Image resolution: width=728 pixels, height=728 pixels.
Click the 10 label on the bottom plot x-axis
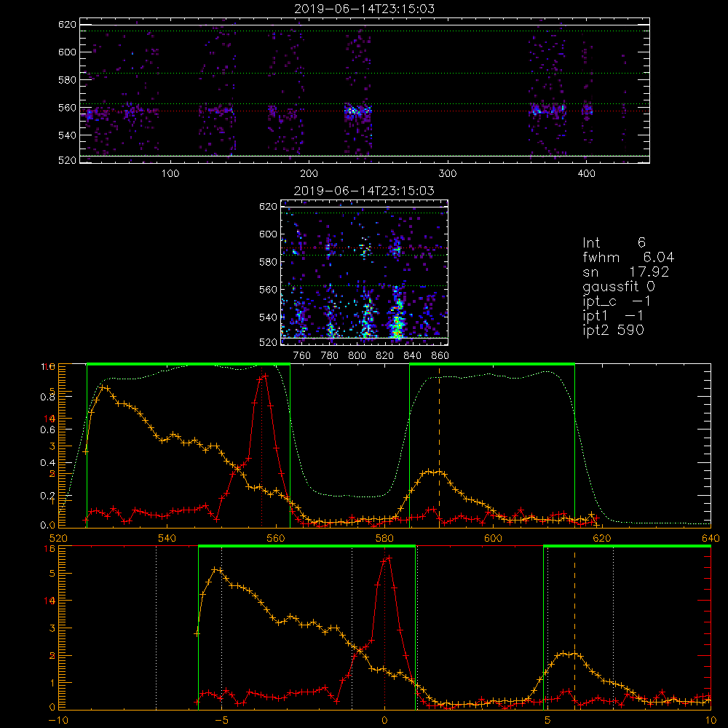(711, 720)
